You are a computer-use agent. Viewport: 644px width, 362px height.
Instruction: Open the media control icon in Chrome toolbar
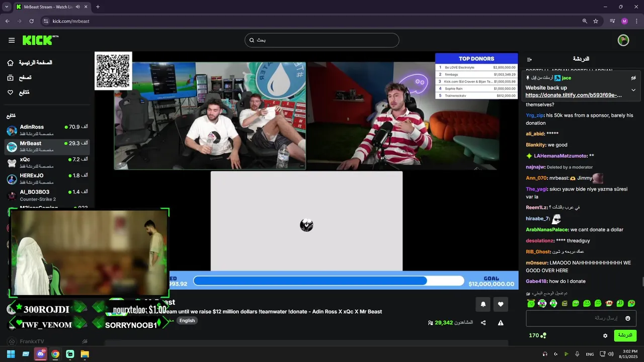point(612,21)
